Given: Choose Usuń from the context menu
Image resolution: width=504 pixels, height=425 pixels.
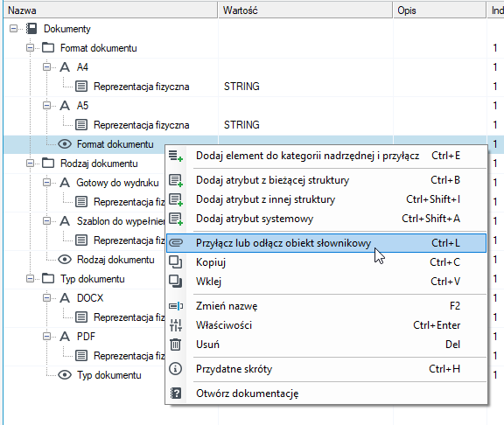Looking at the screenshot, I should click(326, 345).
